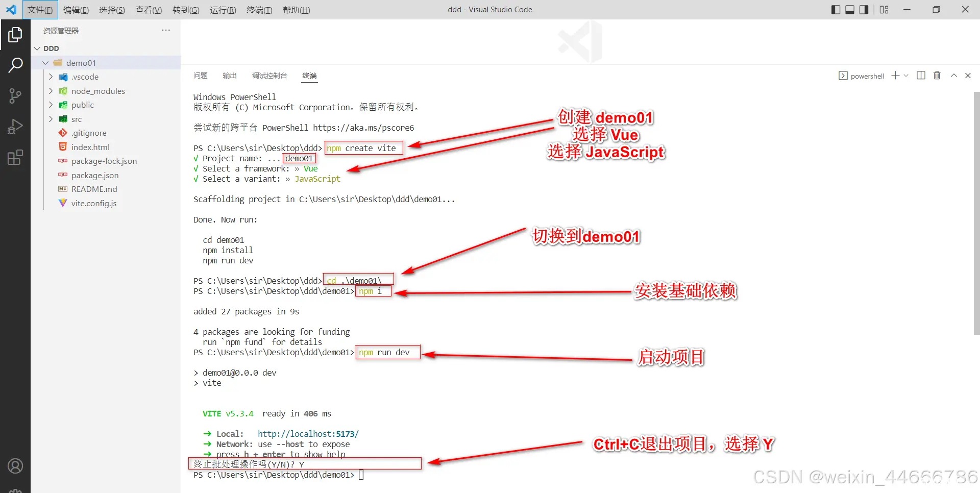Screen dimensions: 980x493
Task: Open the Accounts menu icon
Action: (15, 466)
